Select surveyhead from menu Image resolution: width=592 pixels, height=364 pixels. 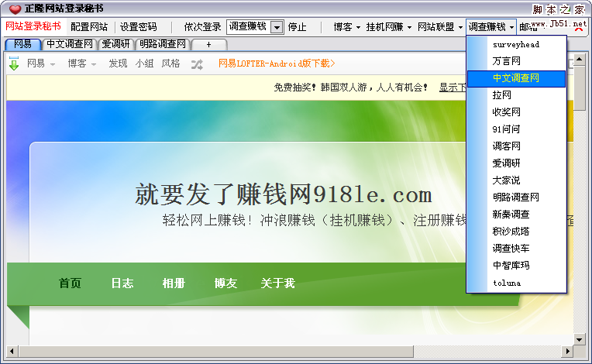coord(516,44)
